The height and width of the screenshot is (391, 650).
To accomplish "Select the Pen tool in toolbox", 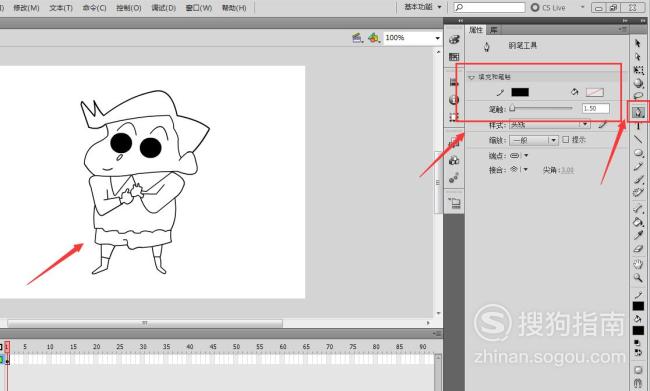I will click(638, 112).
